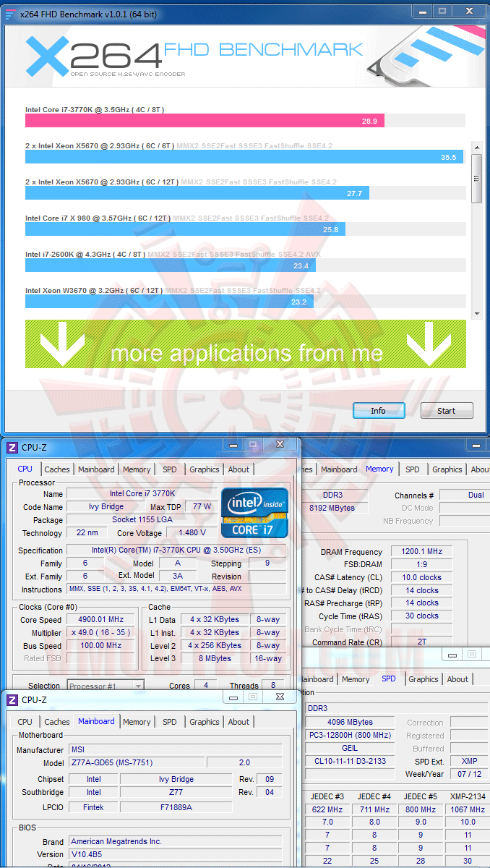Screen dimensions: 490x868
Task: Click results list scrollbar down arrow
Action: point(476,313)
